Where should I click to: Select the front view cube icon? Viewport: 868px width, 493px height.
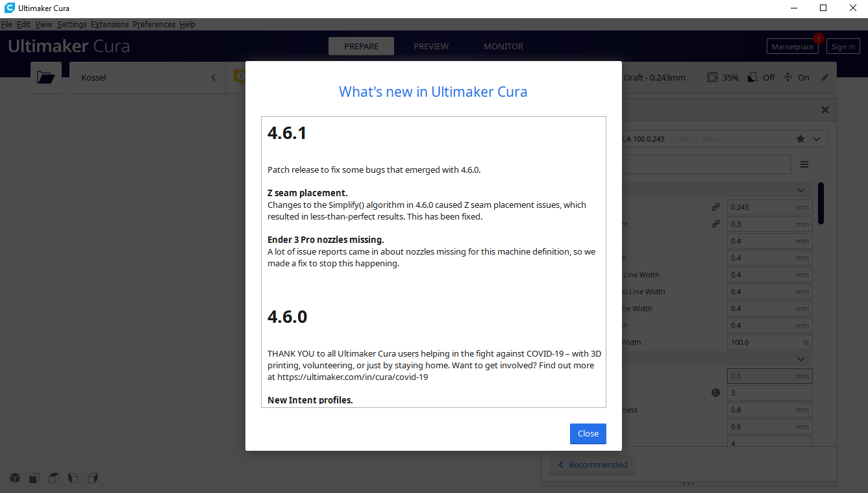pyautogui.click(x=34, y=478)
